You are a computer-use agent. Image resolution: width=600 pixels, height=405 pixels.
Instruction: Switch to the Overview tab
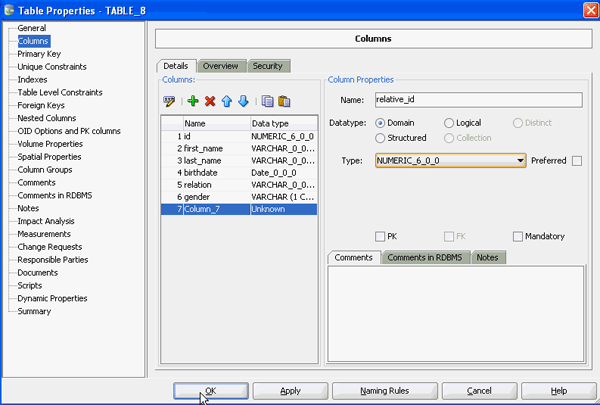click(220, 66)
